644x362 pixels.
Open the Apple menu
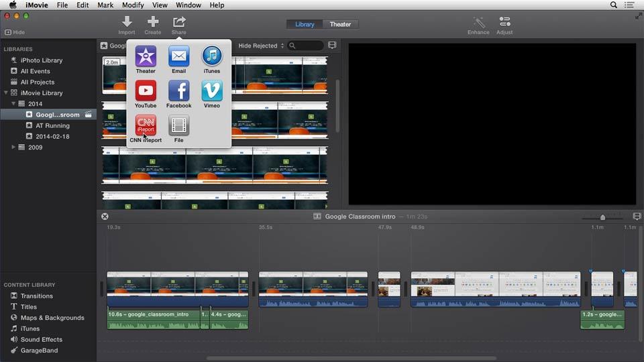(13, 5)
